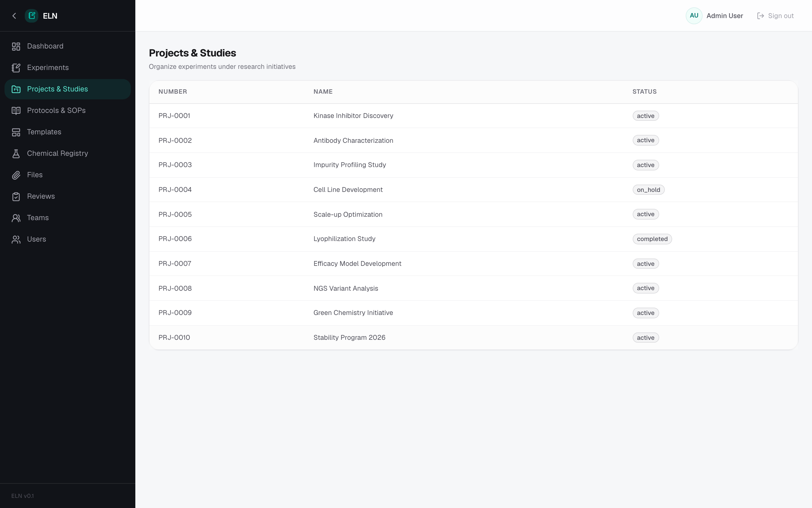Open Antibody Characterization project

pos(353,141)
